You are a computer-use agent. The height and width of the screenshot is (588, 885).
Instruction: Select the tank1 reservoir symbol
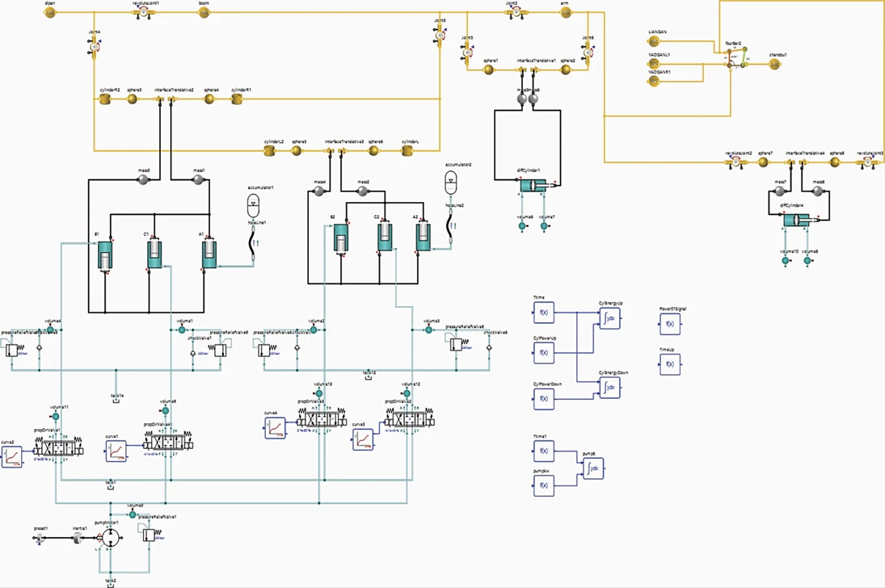click(111, 488)
